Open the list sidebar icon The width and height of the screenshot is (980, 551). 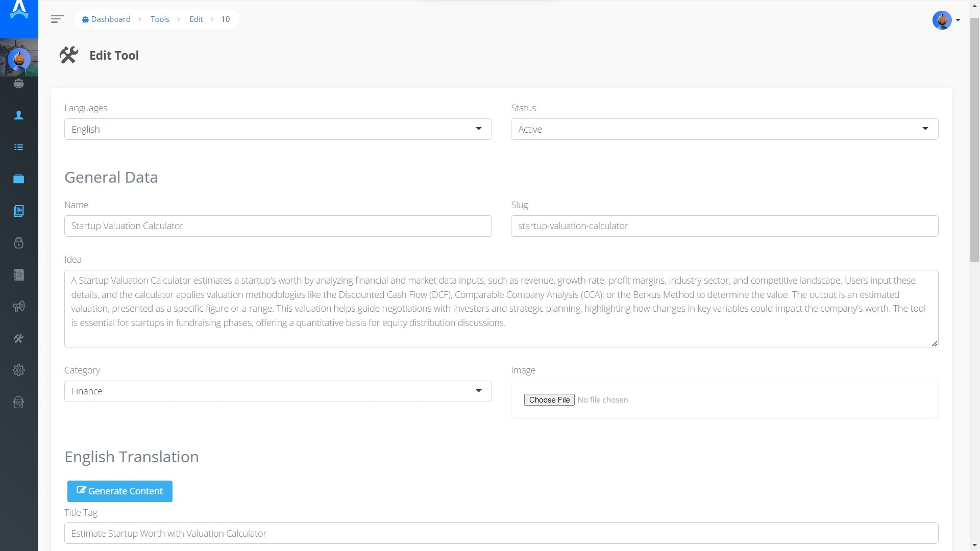point(19,147)
